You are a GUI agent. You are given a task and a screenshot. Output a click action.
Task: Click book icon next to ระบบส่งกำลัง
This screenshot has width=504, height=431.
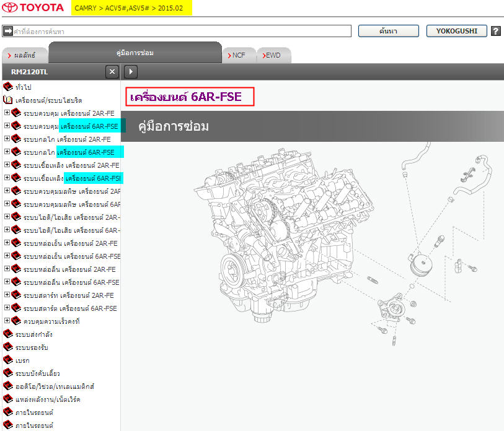pos(7,334)
